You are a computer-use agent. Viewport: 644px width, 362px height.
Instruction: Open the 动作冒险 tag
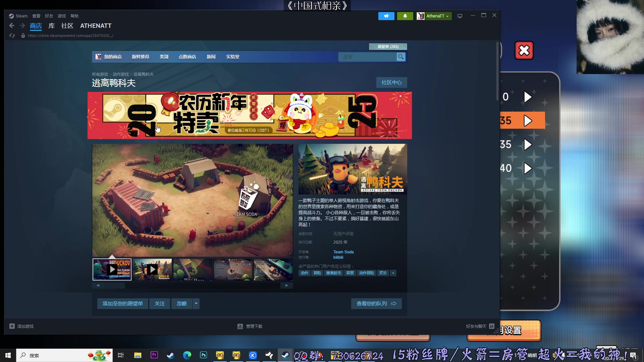pyautogui.click(x=367, y=273)
